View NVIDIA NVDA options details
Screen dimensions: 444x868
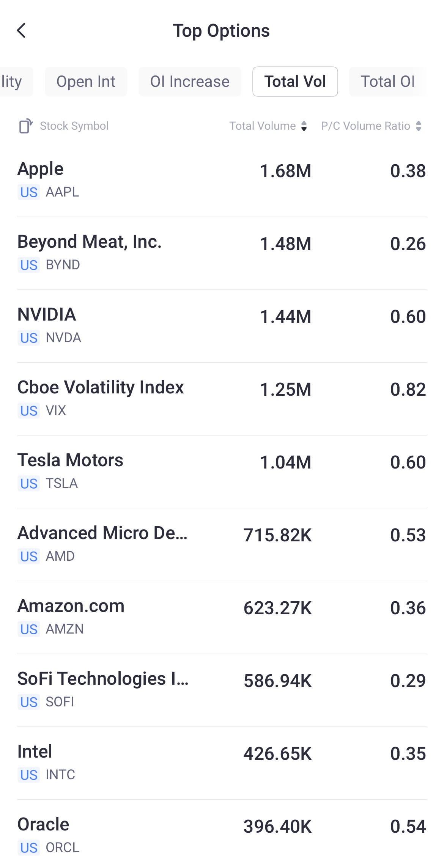[222, 325]
